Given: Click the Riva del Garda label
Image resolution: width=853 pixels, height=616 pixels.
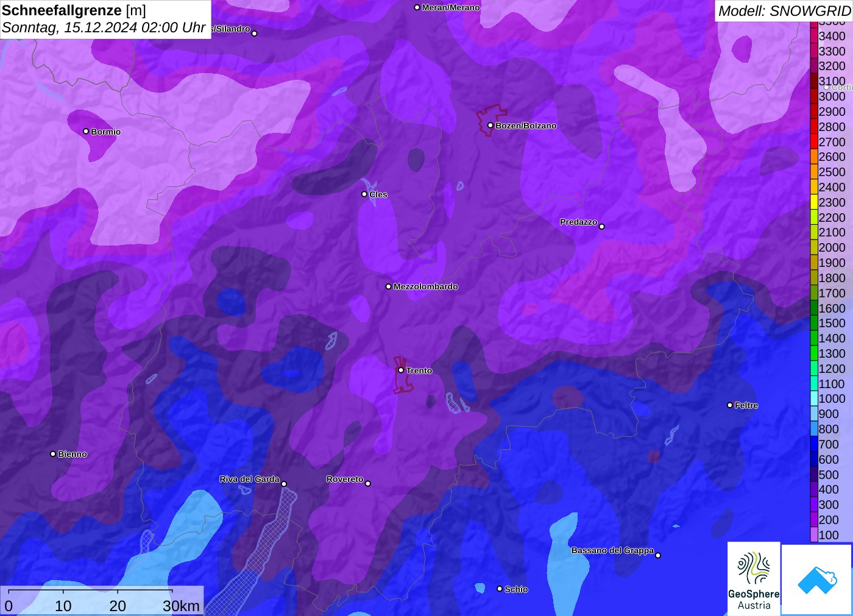Looking at the screenshot, I should click(250, 479).
